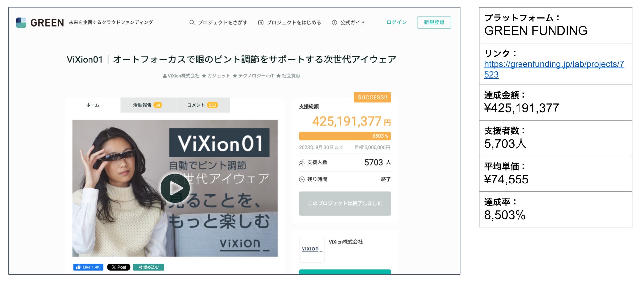Switch to the コメント tab
Screen dimensions: 644x284
pos(202,105)
